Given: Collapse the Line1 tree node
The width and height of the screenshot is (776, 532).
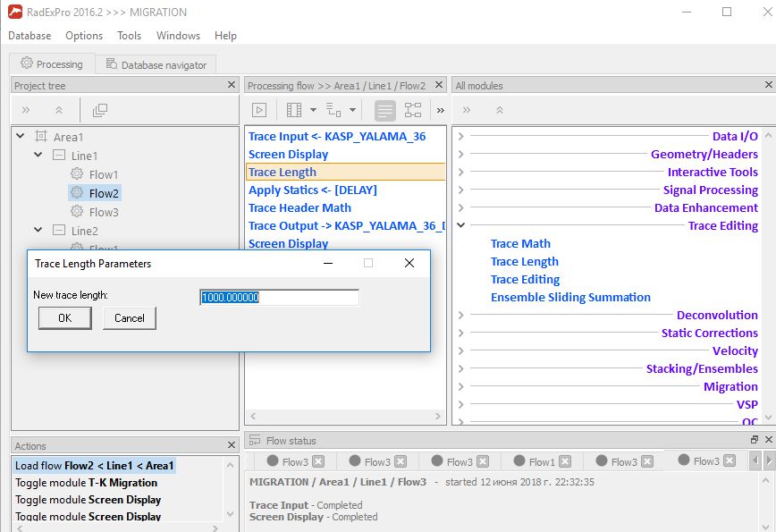Looking at the screenshot, I should 38,155.
